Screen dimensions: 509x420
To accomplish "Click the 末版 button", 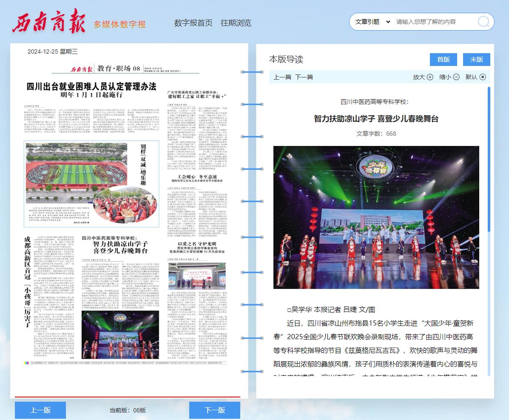I will 476,60.
